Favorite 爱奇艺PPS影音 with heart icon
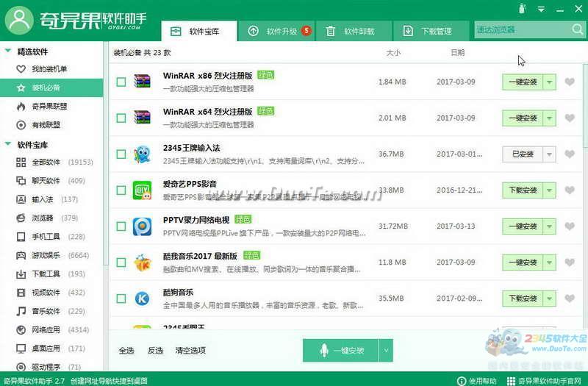Viewport: 588px width, 386px height. [x=570, y=190]
